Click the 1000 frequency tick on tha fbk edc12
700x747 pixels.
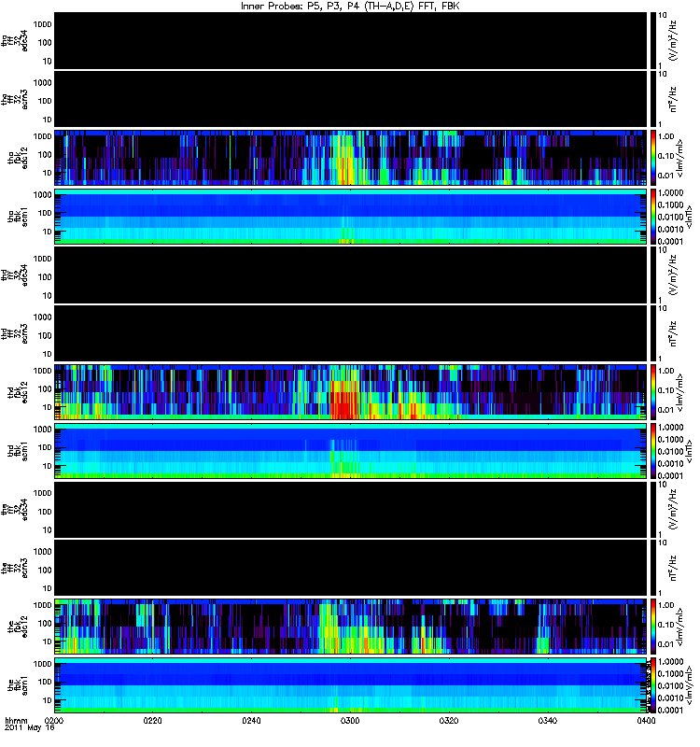[42, 136]
